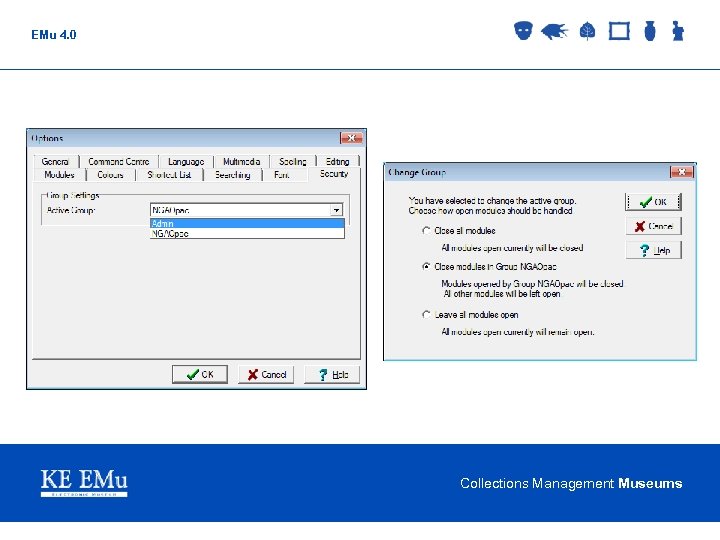720x540 pixels.
Task: Click the KE EMu logo in footer
Action: click(x=84, y=483)
